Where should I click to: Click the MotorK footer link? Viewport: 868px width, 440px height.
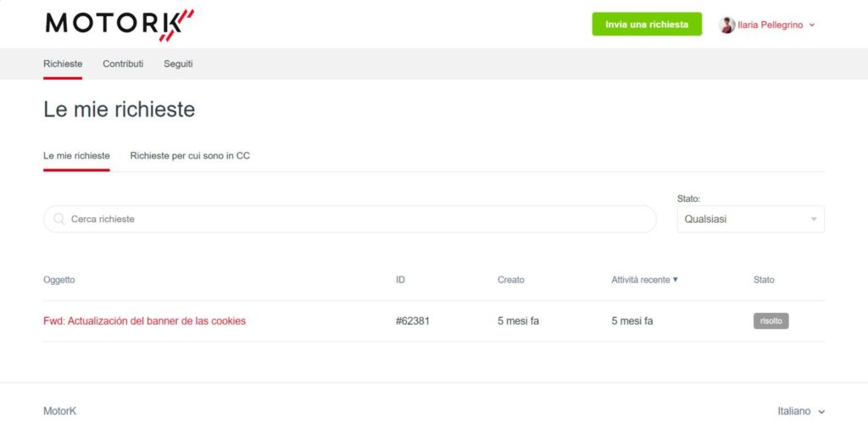(60, 411)
